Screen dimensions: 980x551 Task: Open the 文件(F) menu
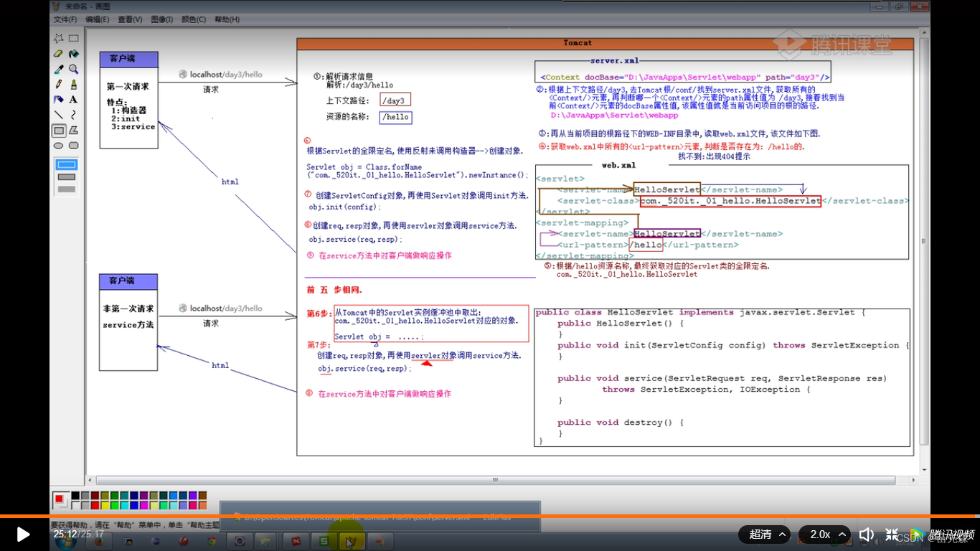point(65,19)
